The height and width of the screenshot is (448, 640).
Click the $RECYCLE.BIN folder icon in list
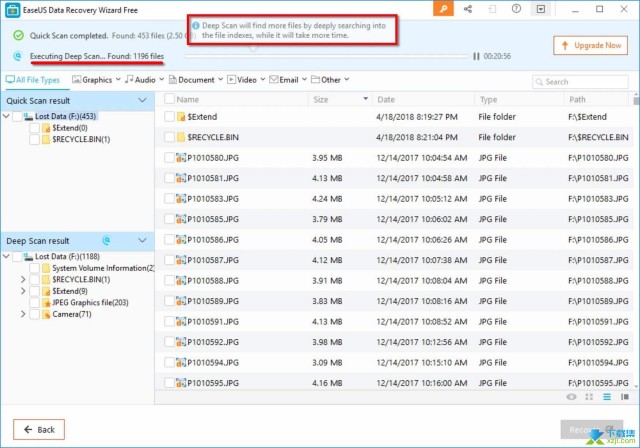(x=181, y=137)
